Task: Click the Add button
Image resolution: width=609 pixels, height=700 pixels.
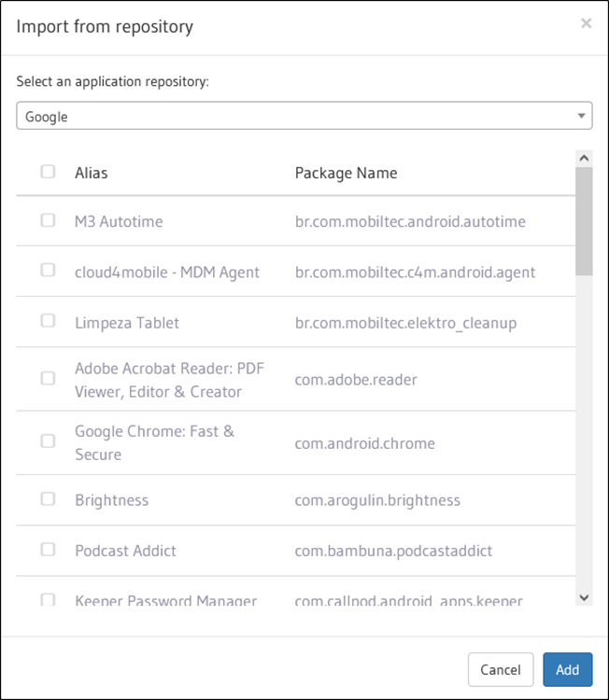Action: tap(568, 669)
